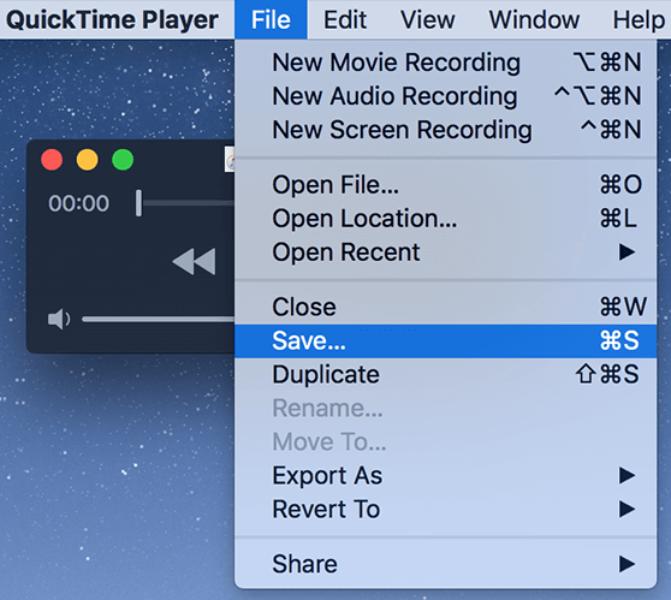Expand the Export As submenu

(445, 475)
